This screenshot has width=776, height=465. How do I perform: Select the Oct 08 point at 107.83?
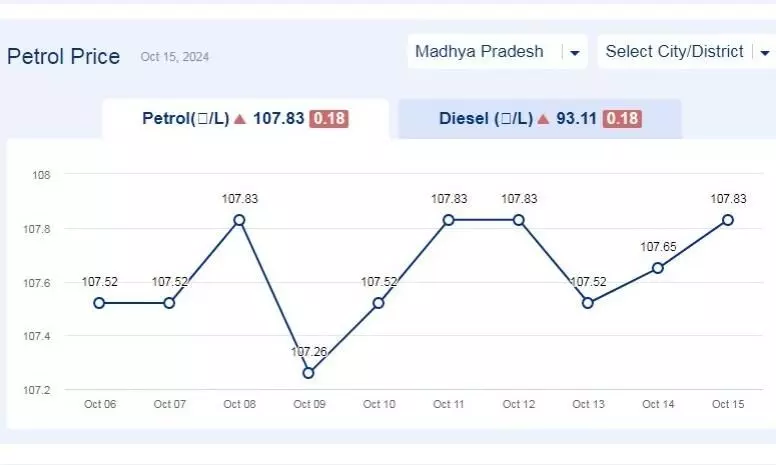(239, 220)
